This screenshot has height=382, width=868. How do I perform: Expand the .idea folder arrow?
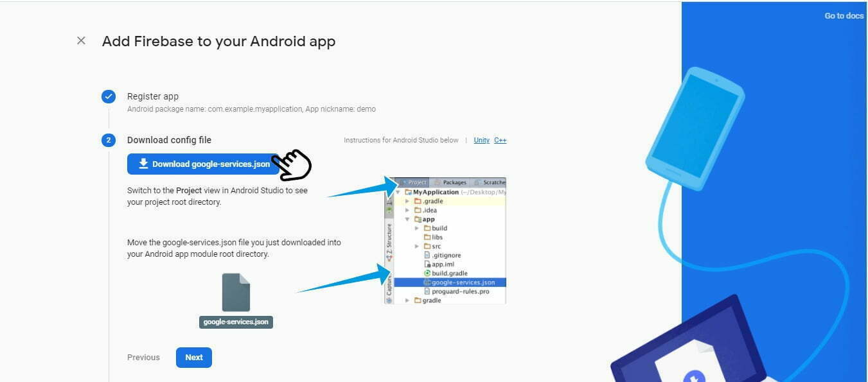[407, 211]
